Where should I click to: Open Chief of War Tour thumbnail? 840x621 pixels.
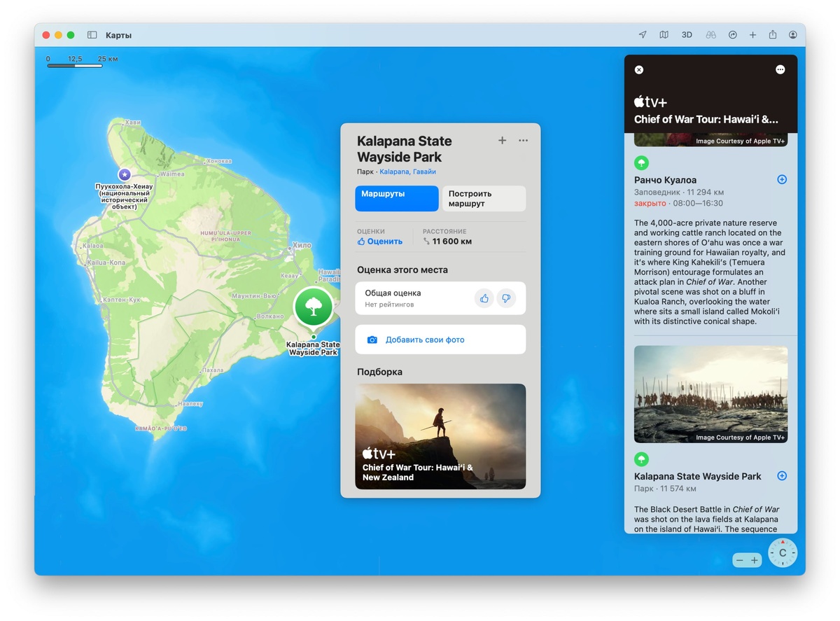(440, 436)
